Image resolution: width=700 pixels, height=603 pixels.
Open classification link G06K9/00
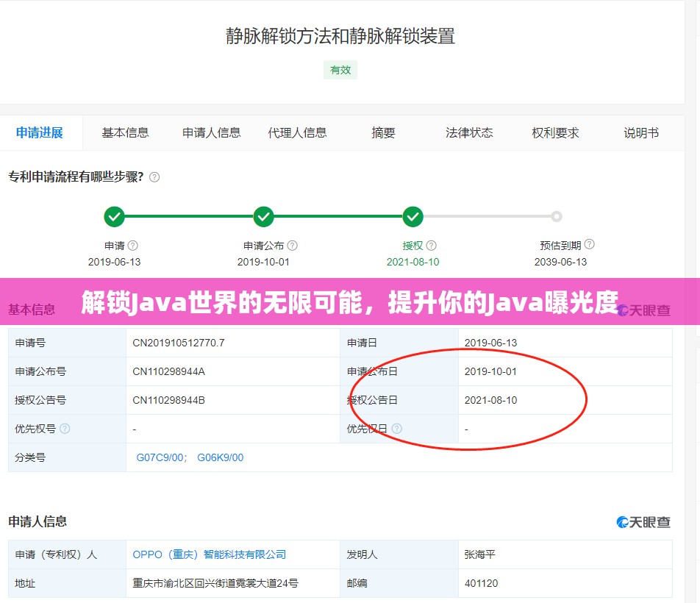point(220,457)
